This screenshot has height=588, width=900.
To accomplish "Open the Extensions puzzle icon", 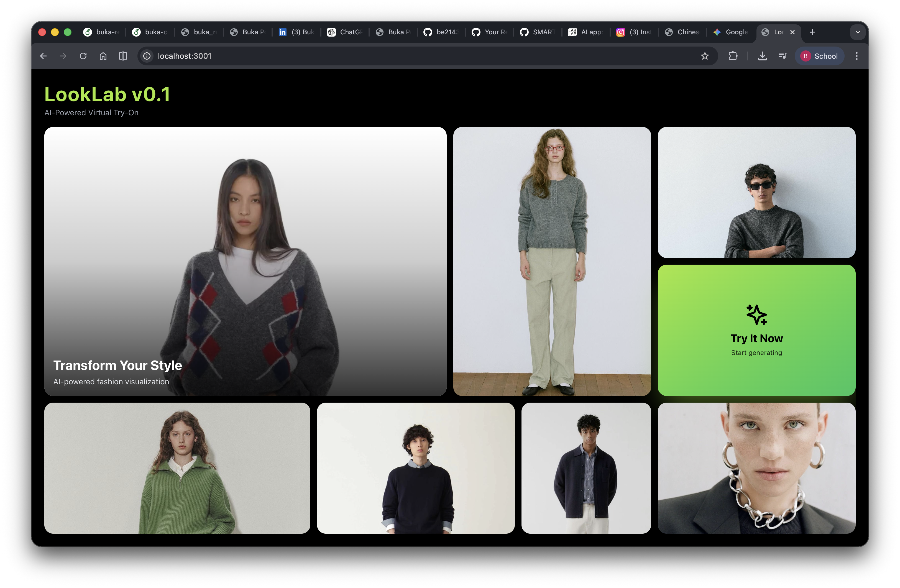I will pos(732,56).
